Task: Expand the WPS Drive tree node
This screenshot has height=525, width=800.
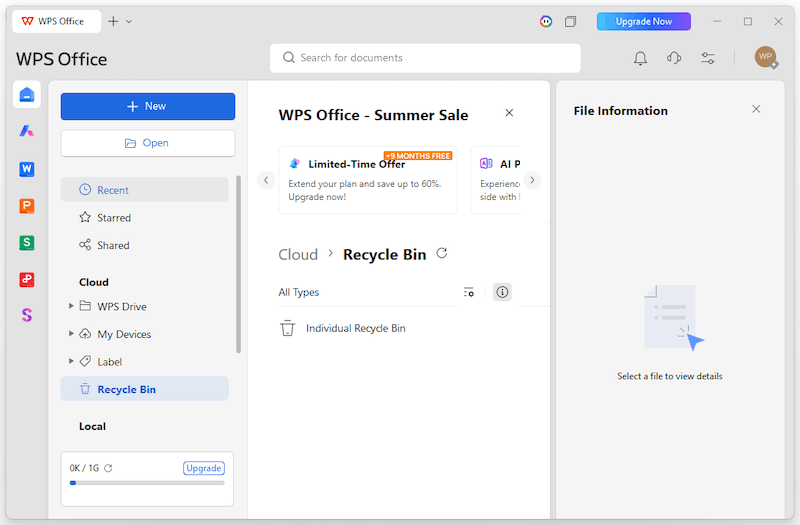Action: click(71, 306)
